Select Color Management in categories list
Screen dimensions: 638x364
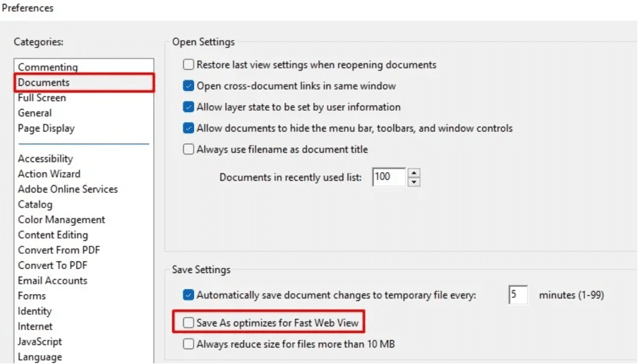[61, 219]
